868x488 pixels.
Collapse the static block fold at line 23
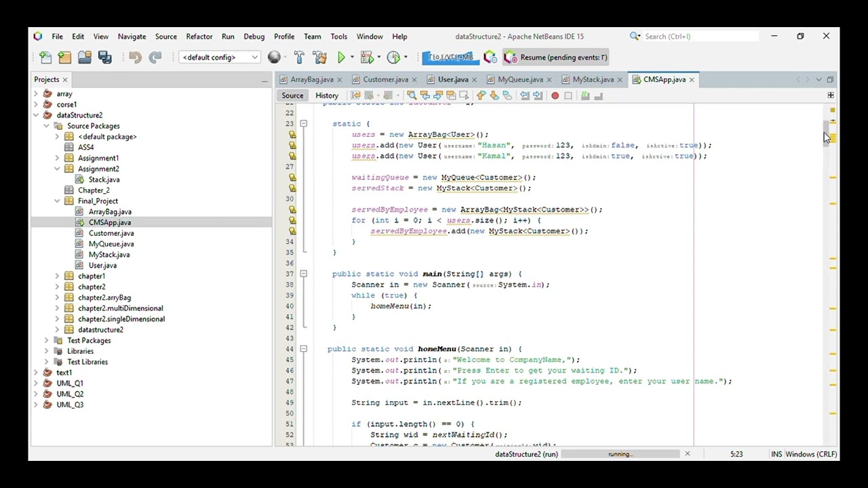303,124
